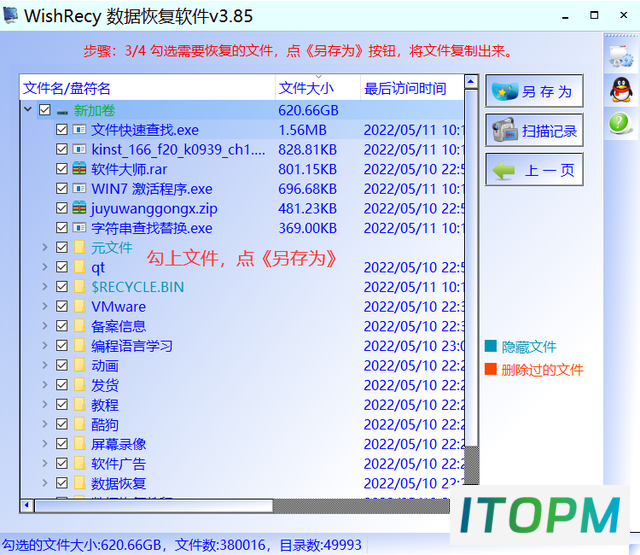Image resolution: width=640 pixels, height=555 pixels.
Task: Open the 扫描记录 scan records button
Action: (534, 130)
